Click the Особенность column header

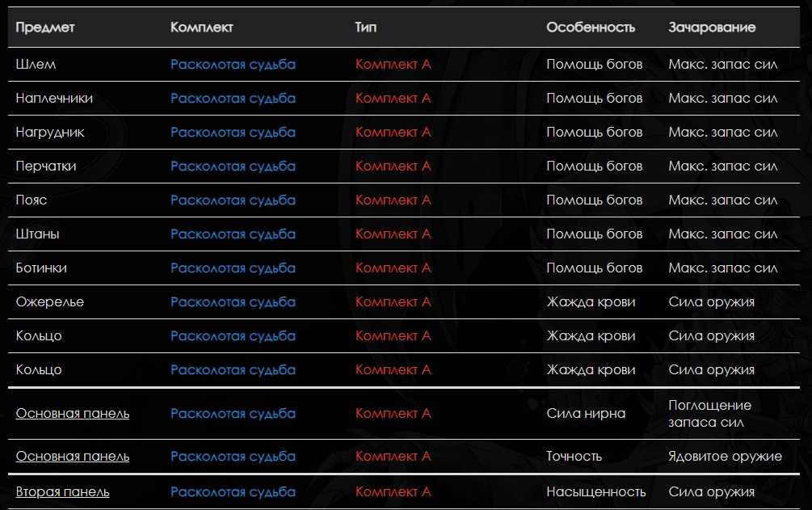591,27
